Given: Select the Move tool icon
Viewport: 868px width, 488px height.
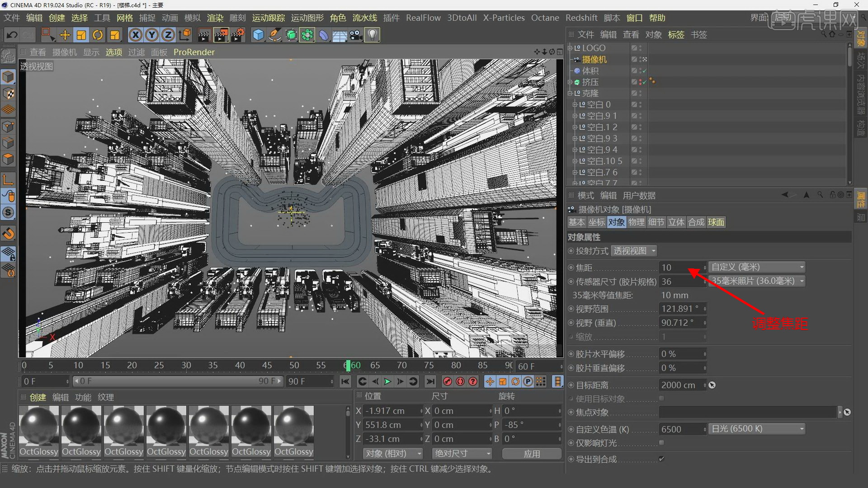Looking at the screenshot, I should click(x=65, y=35).
